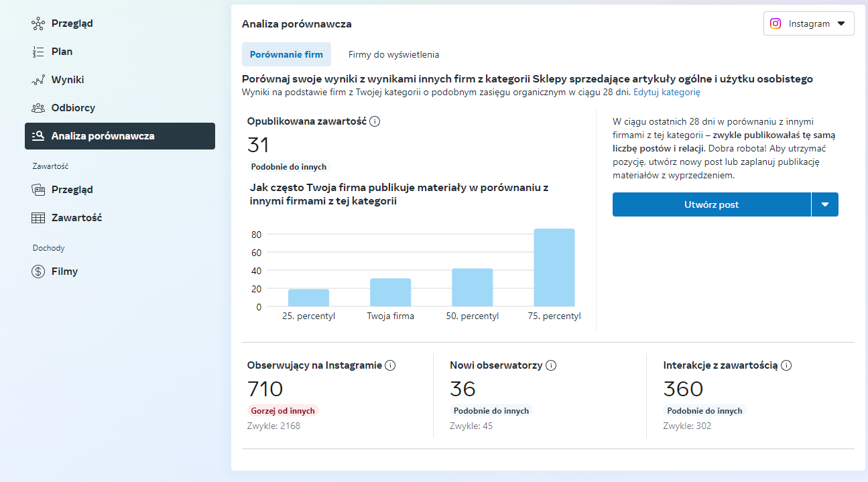Click the Edytuj kategorię link
This screenshot has width=868, height=482.
click(x=666, y=93)
